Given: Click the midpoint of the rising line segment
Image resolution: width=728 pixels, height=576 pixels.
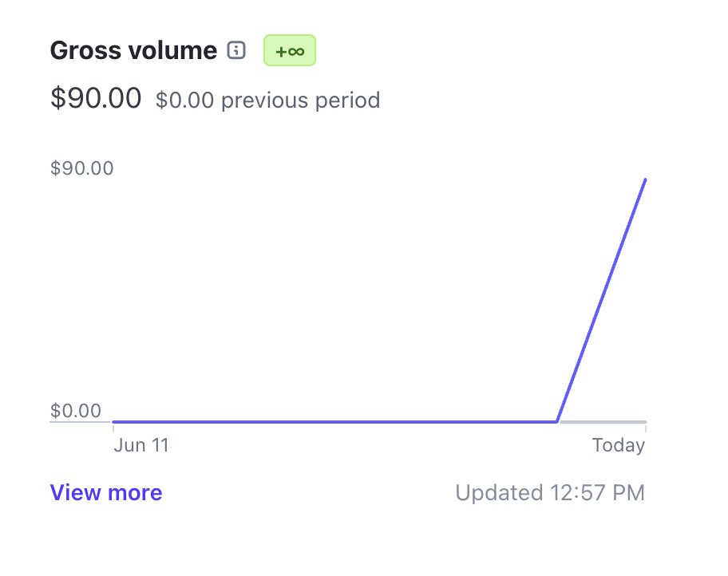Looking at the screenshot, I should coord(601,301).
